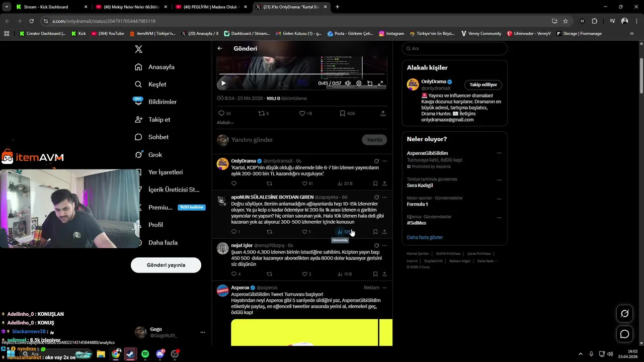Click the Yanıtla reply button
The image size is (644, 362).
pos(374,140)
